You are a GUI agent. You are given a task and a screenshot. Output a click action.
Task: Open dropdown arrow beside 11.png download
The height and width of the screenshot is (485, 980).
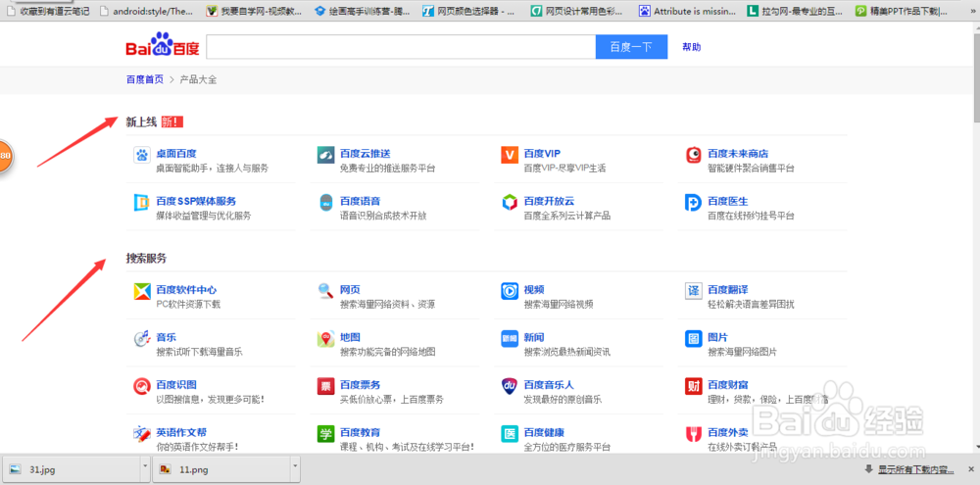295,467
